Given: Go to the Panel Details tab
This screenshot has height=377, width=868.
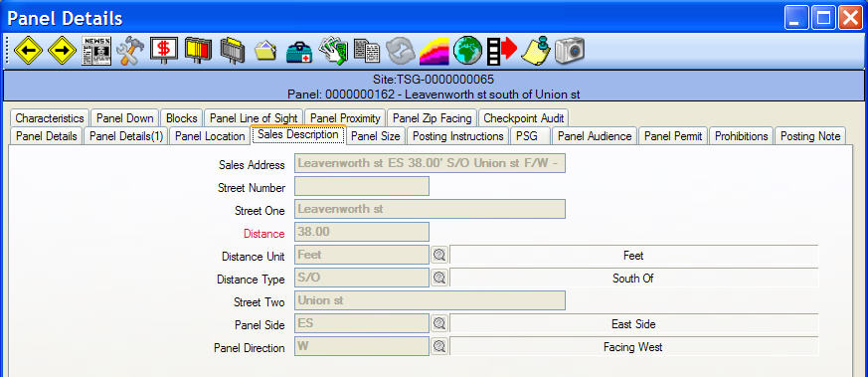Looking at the screenshot, I should [47, 136].
